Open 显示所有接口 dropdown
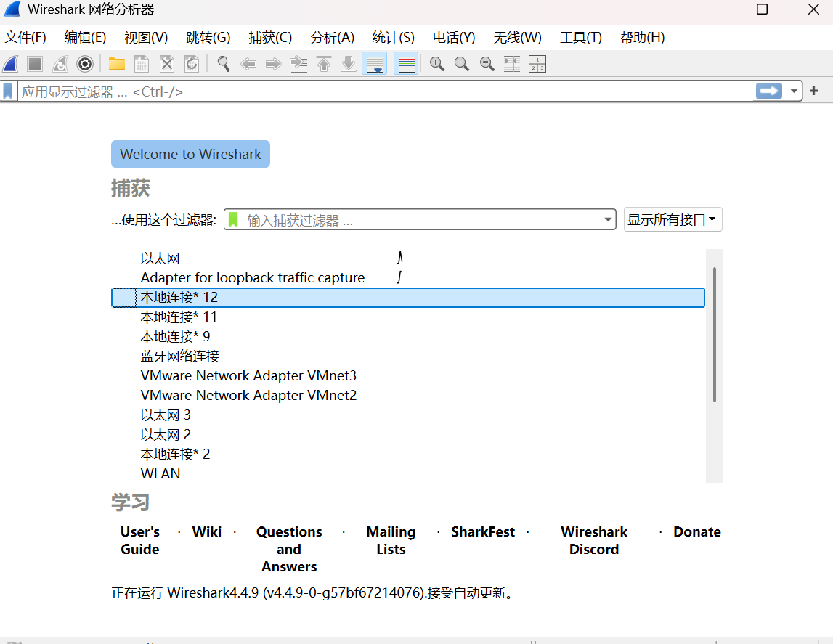This screenshot has height=644, width=833. [673, 219]
